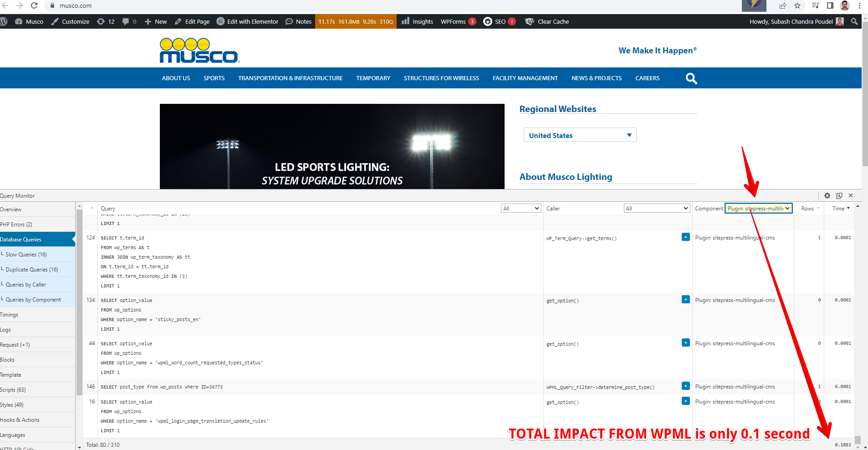This screenshot has width=868, height=450.
Task: Expand caller stack for query 124
Action: pyautogui.click(x=685, y=237)
